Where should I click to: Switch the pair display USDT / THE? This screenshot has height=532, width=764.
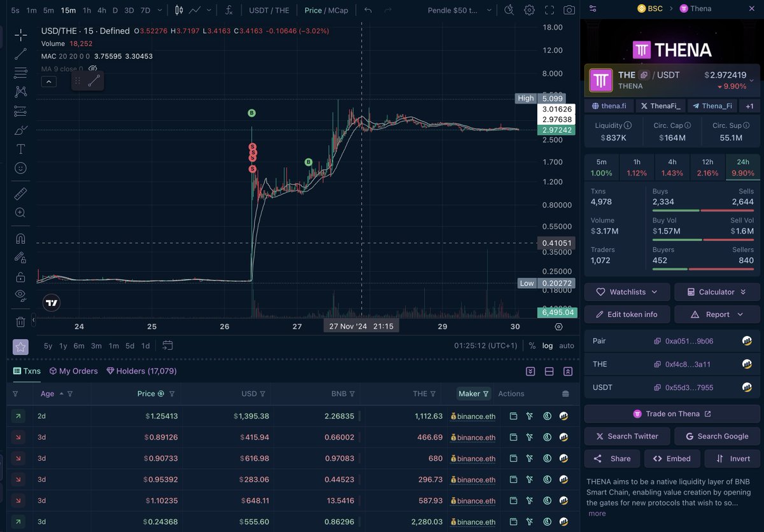coord(269,10)
